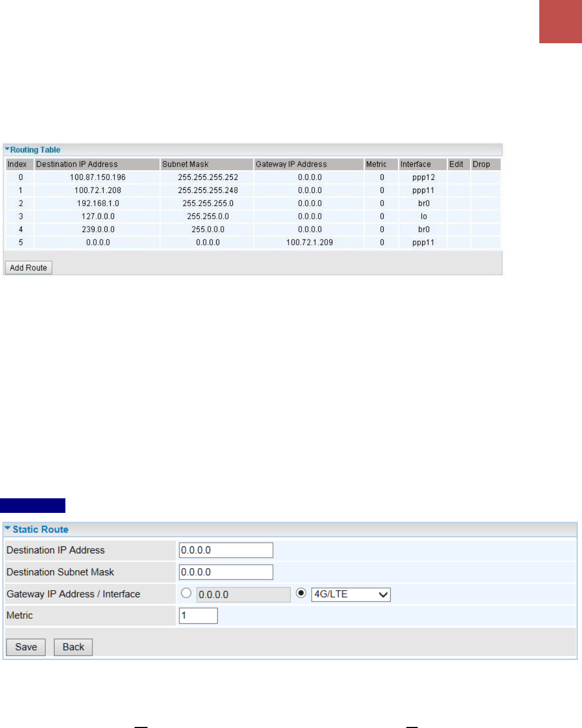
Task: Click the Static Route title text
Action: [41, 530]
